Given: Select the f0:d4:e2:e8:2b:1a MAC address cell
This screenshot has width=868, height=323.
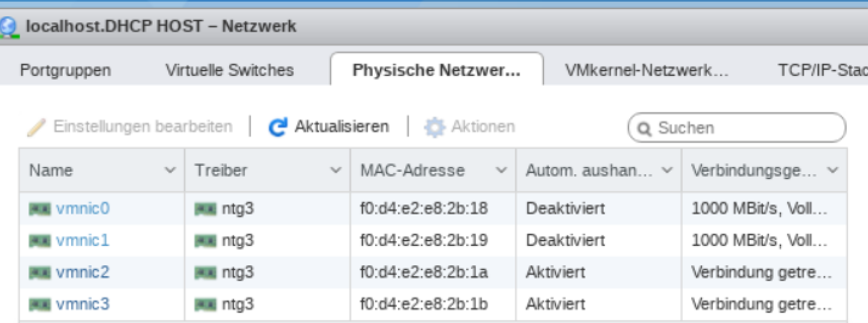Looking at the screenshot, I should tap(424, 272).
